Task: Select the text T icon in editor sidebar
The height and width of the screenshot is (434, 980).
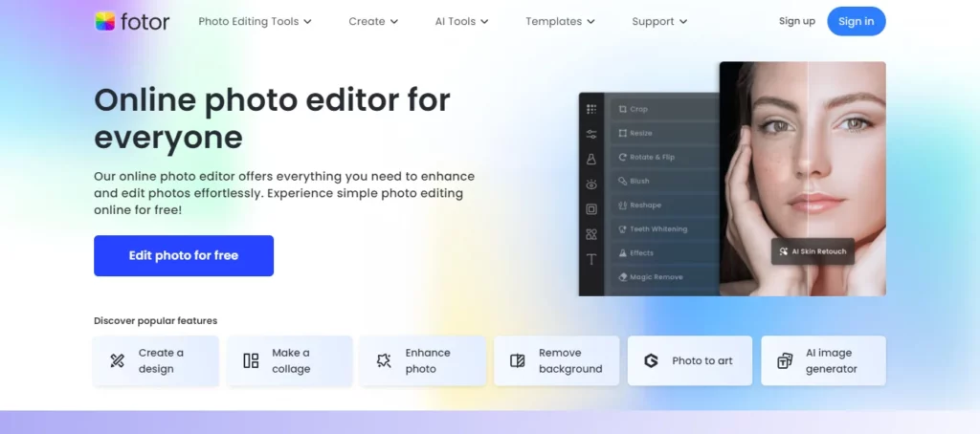Action: (x=591, y=259)
